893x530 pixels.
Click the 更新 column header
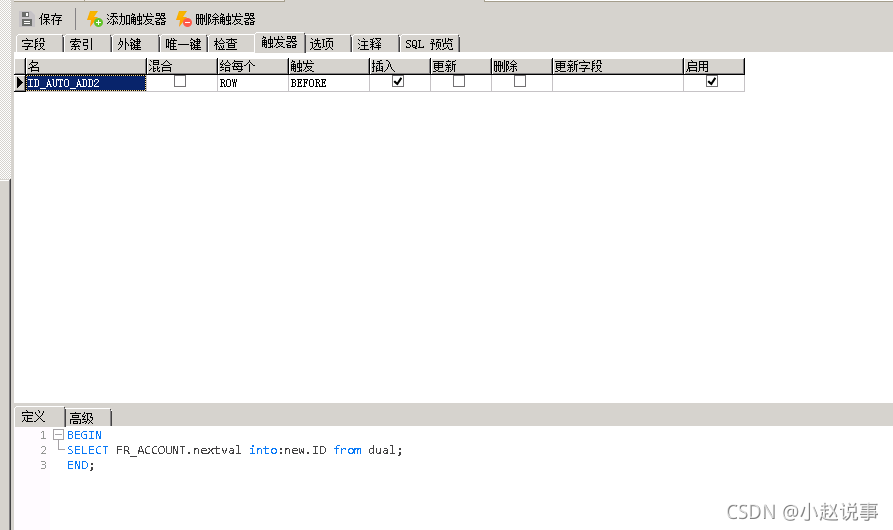pyautogui.click(x=461, y=66)
